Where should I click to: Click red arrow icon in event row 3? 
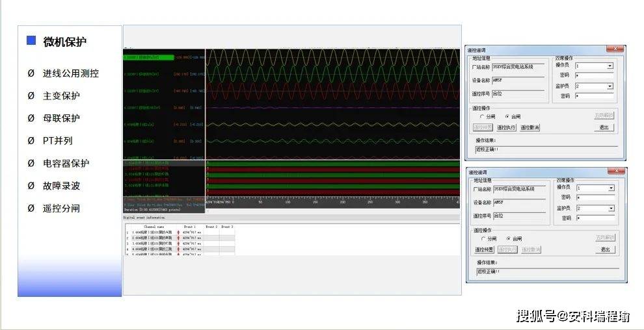(x=178, y=244)
